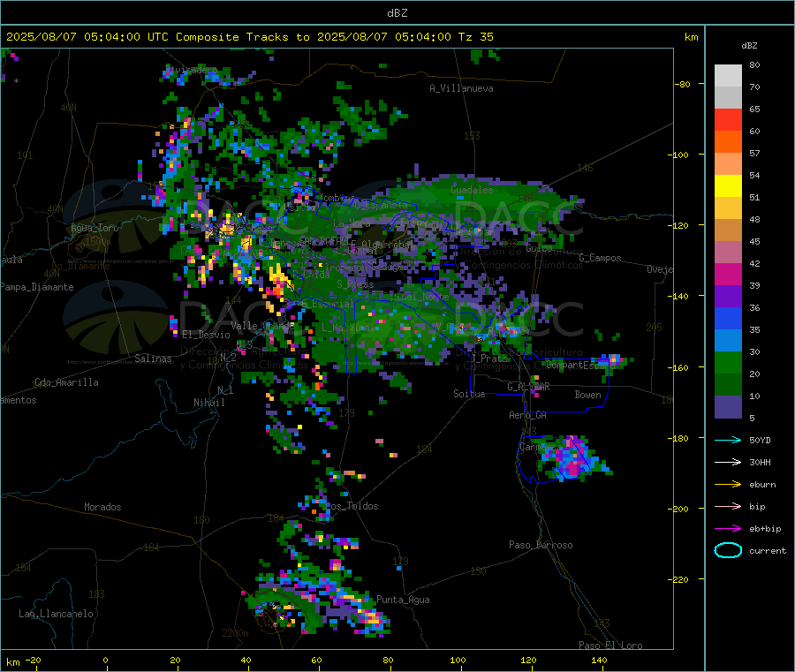This screenshot has height=672, width=795.
Task: Click the A_Villanueva map label
Action: point(461,88)
